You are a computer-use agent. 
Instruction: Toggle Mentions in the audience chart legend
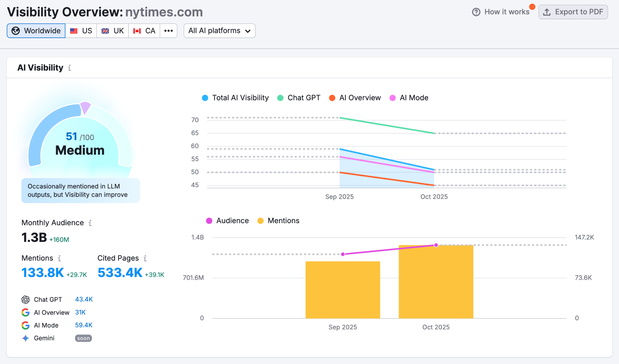pyautogui.click(x=278, y=221)
